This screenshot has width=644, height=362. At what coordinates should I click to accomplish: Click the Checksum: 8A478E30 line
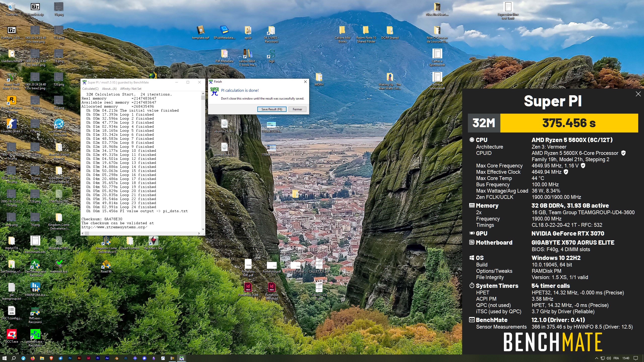[x=102, y=219]
